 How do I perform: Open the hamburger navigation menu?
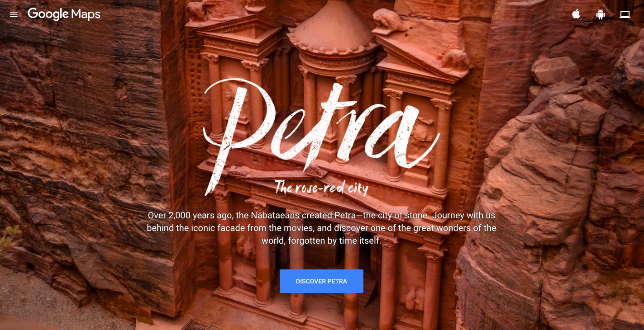click(x=14, y=14)
